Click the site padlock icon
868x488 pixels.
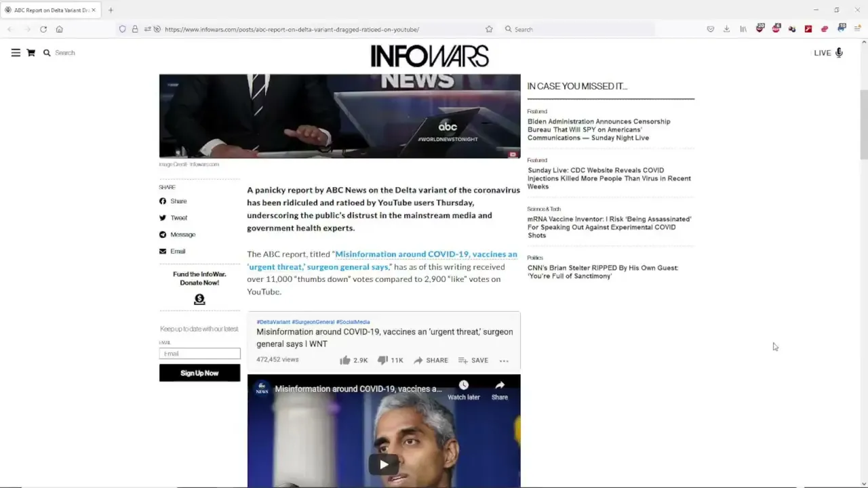coord(135,29)
